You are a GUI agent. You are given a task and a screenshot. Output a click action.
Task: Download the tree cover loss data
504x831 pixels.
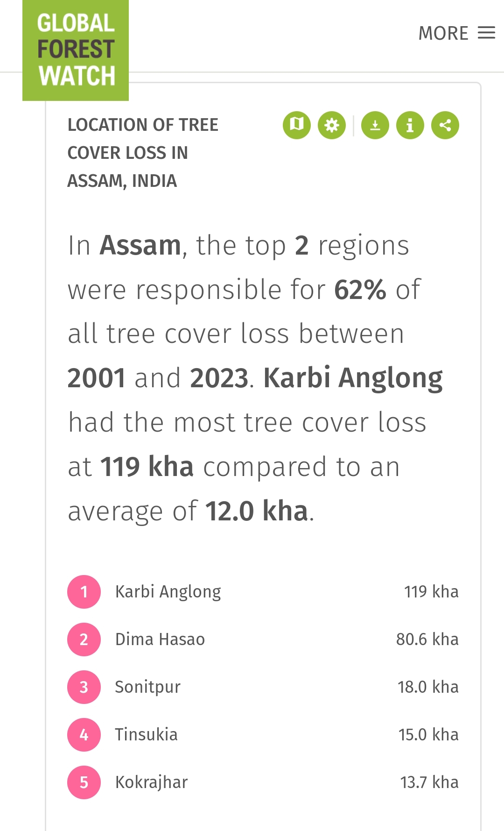tap(376, 125)
